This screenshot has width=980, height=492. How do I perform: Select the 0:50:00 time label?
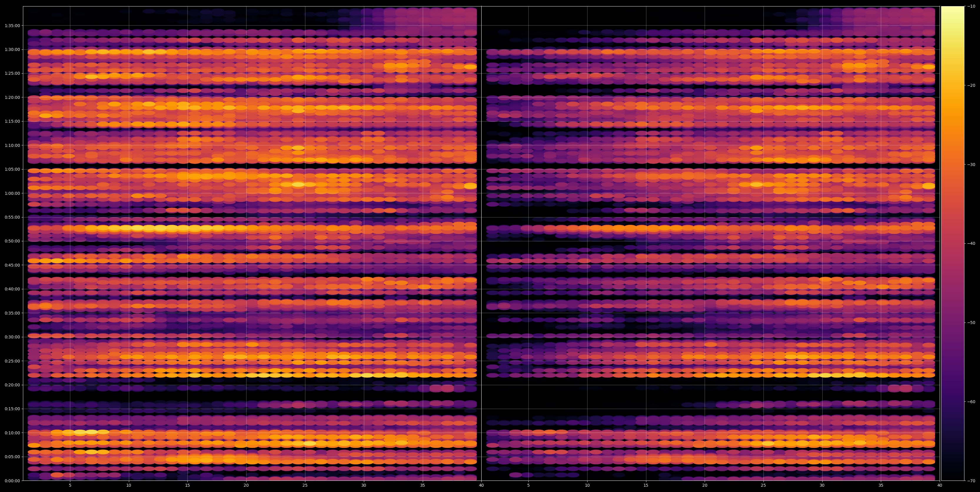[12, 241]
